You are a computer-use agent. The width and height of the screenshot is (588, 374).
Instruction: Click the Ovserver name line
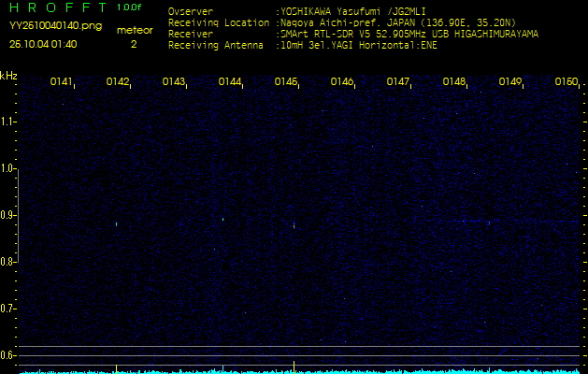[297, 11]
